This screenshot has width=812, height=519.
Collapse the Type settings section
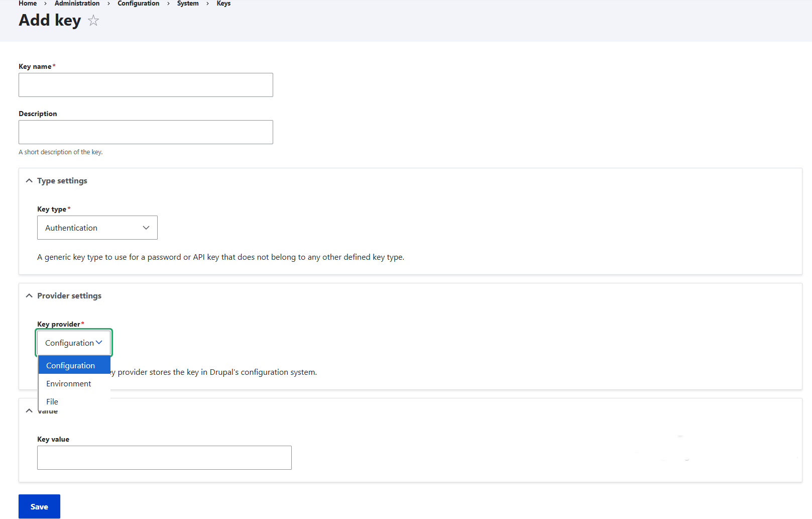[29, 180]
